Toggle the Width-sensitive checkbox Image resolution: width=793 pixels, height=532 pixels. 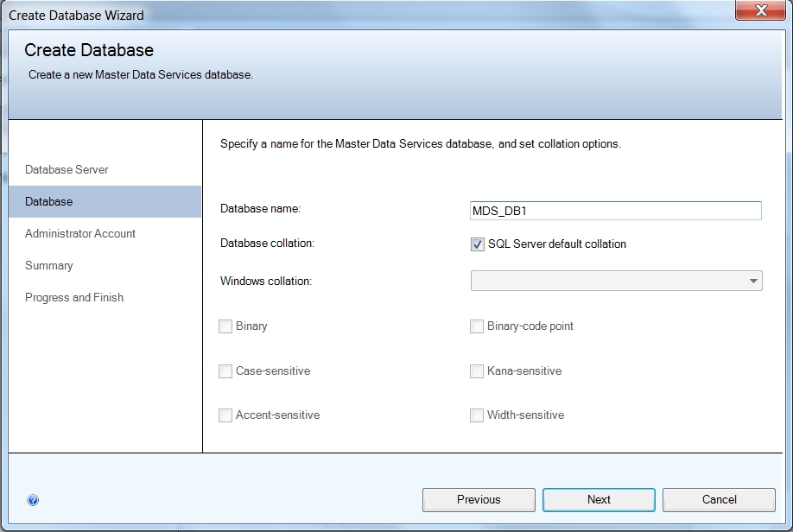(x=477, y=415)
